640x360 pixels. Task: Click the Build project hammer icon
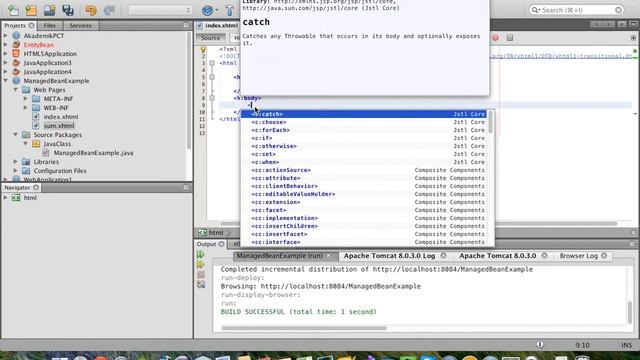pyautogui.click(x=229, y=10)
